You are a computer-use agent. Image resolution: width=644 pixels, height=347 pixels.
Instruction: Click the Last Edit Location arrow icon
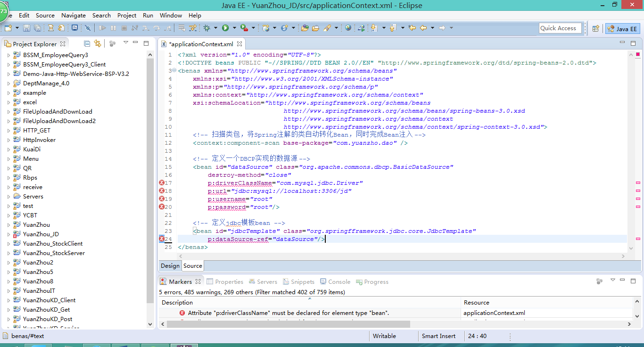(412, 28)
